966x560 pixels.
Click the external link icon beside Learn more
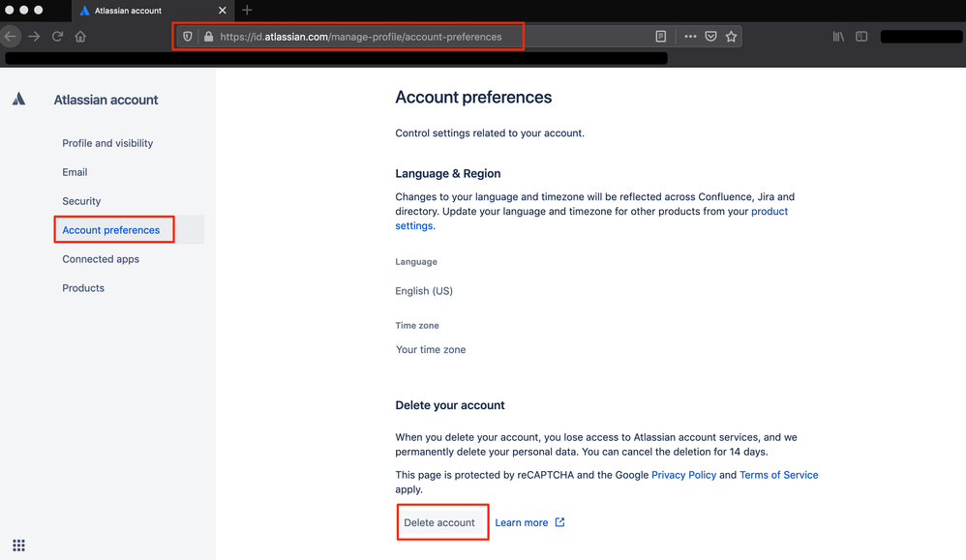(x=559, y=522)
